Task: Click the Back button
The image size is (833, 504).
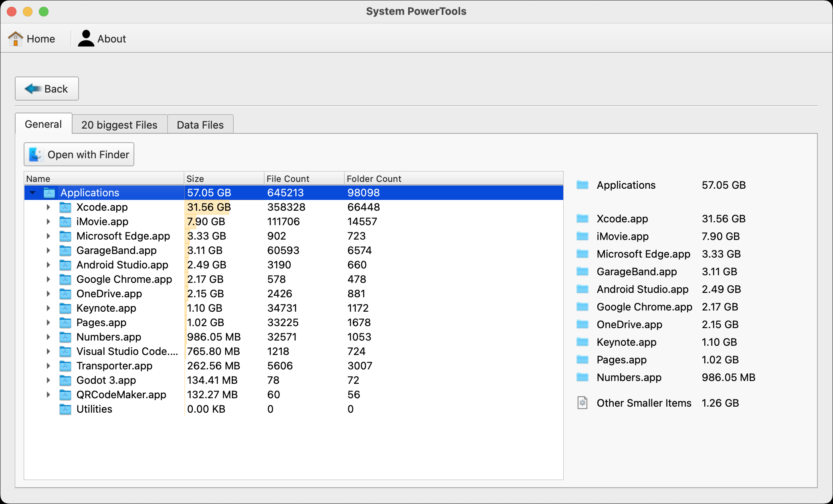Action: (x=47, y=89)
